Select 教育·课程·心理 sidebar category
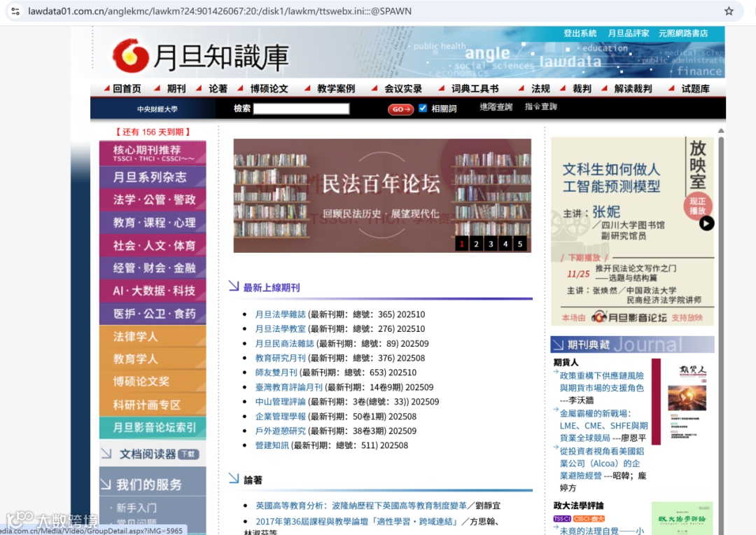This screenshot has width=756, height=535. [x=153, y=223]
